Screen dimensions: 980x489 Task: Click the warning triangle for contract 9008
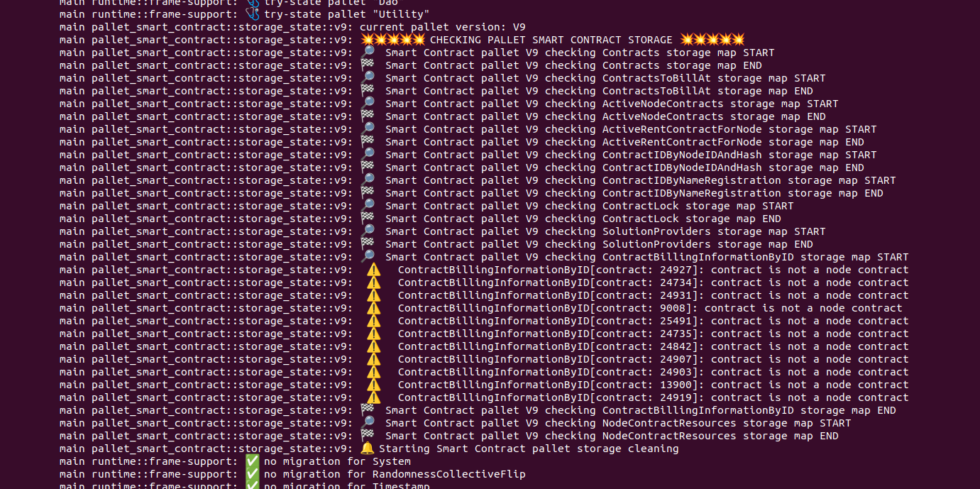coord(373,308)
